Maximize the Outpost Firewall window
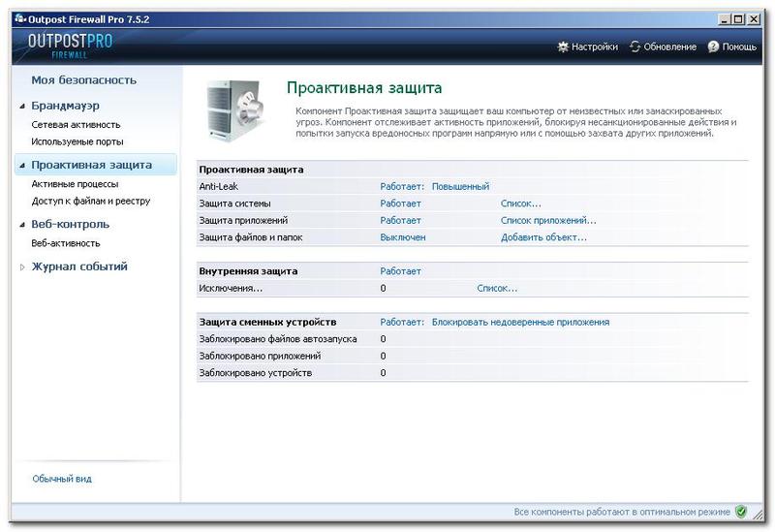The width and height of the screenshot is (775, 532). (x=738, y=19)
